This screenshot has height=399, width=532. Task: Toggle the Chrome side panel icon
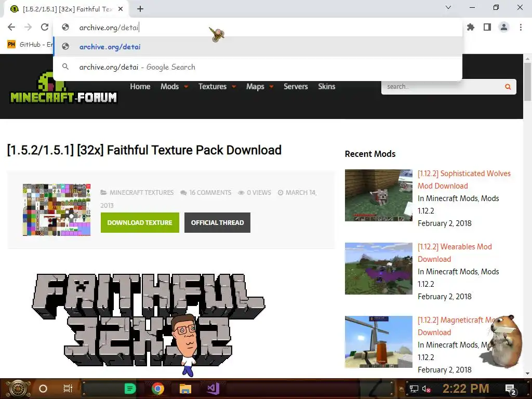click(487, 27)
